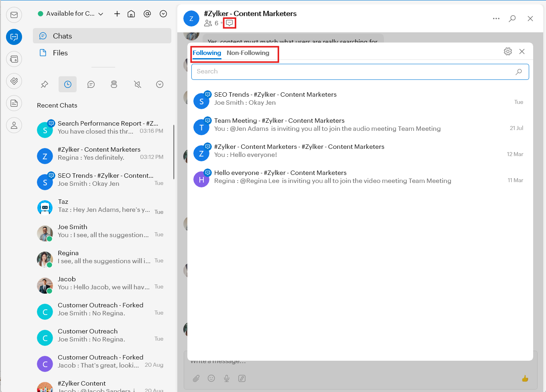The height and width of the screenshot is (392, 546).
Task: Show muted chats filter
Action: (x=138, y=84)
